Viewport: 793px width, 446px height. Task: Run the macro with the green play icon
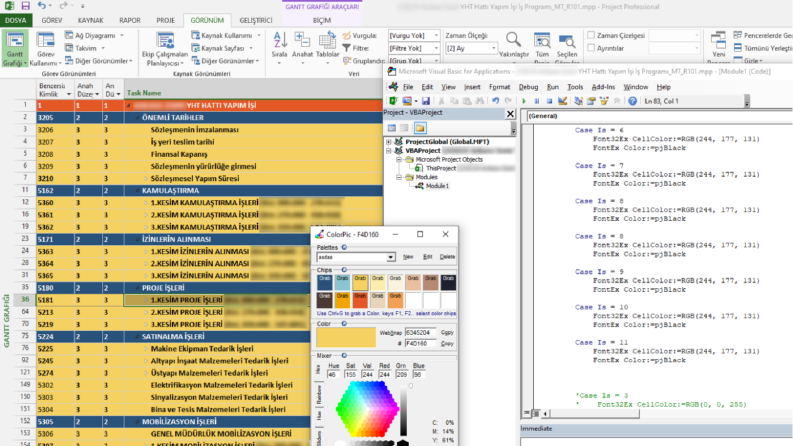[524, 101]
